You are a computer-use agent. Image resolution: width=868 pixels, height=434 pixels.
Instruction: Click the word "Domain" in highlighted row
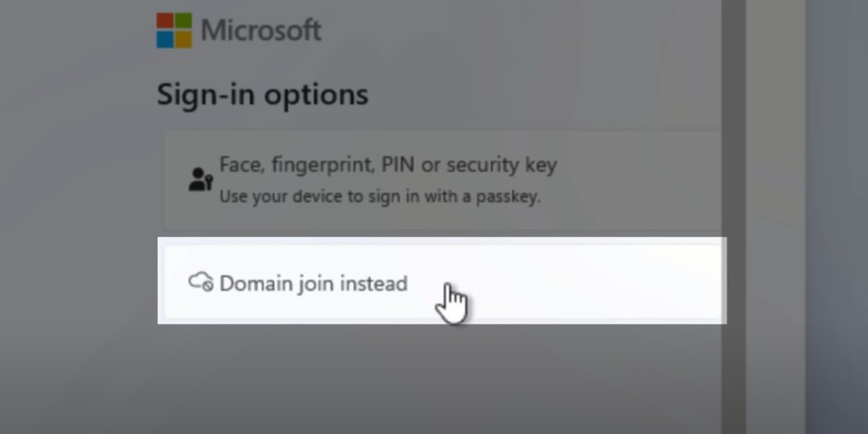tap(253, 284)
